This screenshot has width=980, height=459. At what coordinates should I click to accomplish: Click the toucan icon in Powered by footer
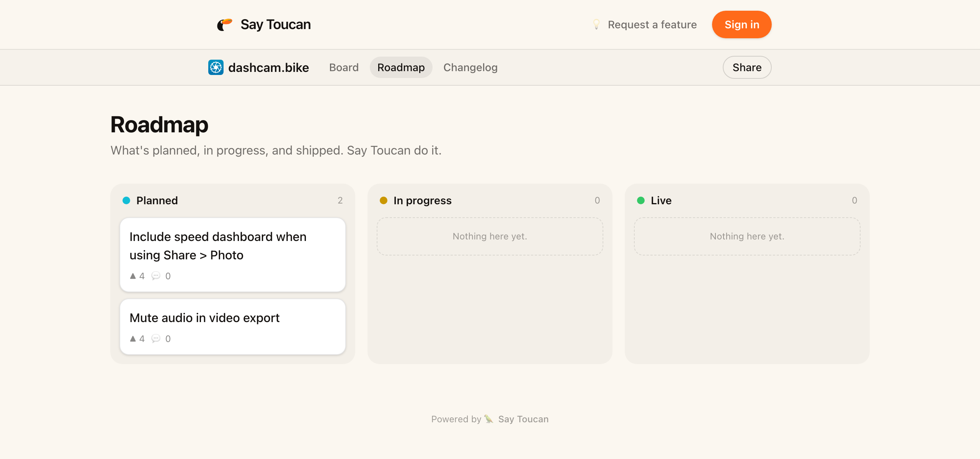pyautogui.click(x=489, y=419)
